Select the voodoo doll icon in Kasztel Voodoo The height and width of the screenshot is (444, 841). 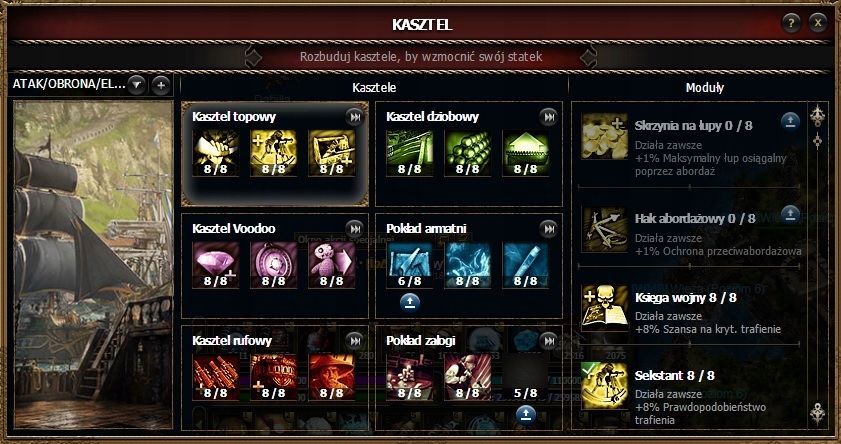[331, 265]
